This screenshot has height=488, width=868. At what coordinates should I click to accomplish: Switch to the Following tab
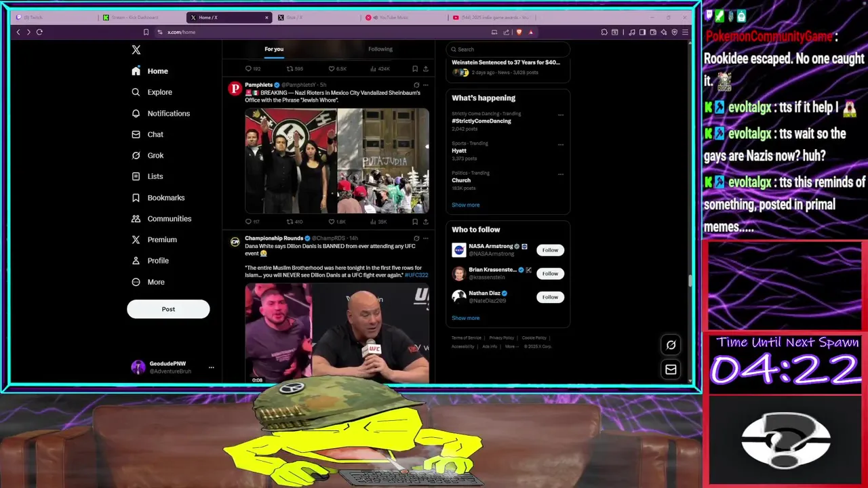click(380, 49)
